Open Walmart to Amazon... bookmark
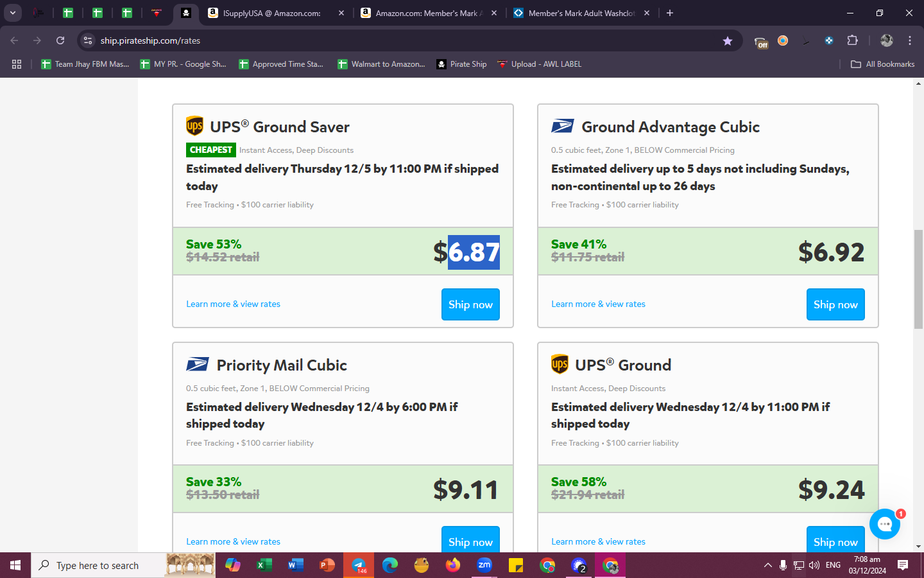 pyautogui.click(x=381, y=64)
